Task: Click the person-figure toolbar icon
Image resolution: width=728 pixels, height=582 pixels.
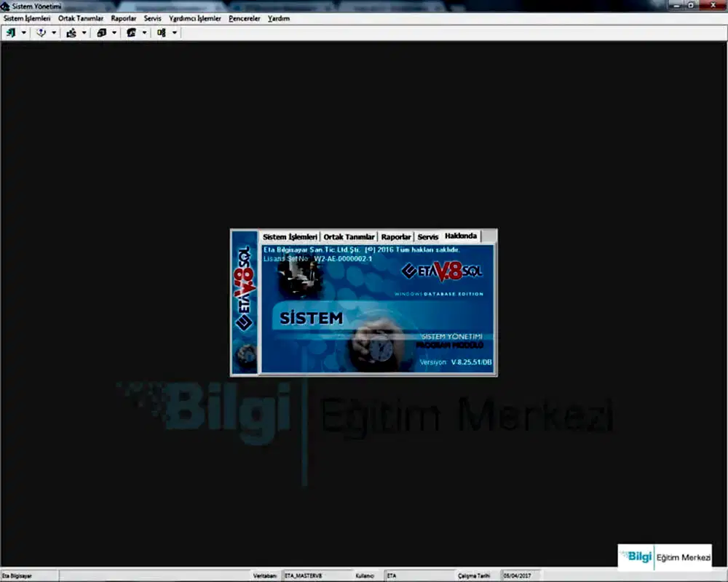Action: tap(71, 33)
